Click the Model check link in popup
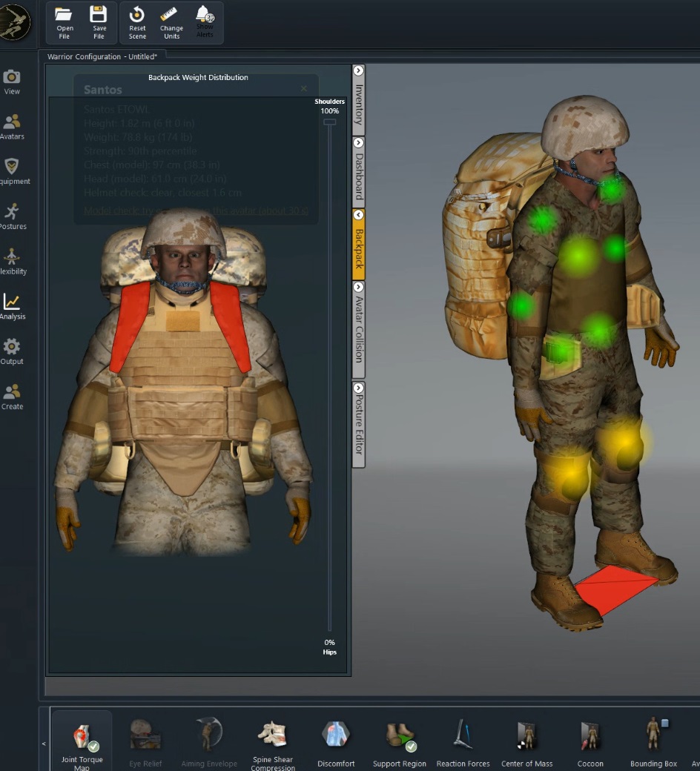 click(196, 211)
